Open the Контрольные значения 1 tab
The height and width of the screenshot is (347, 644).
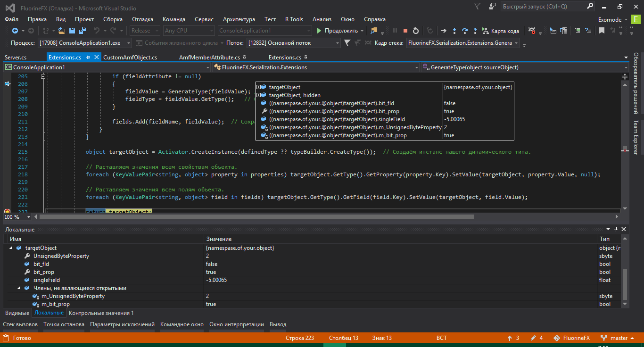[x=101, y=313]
